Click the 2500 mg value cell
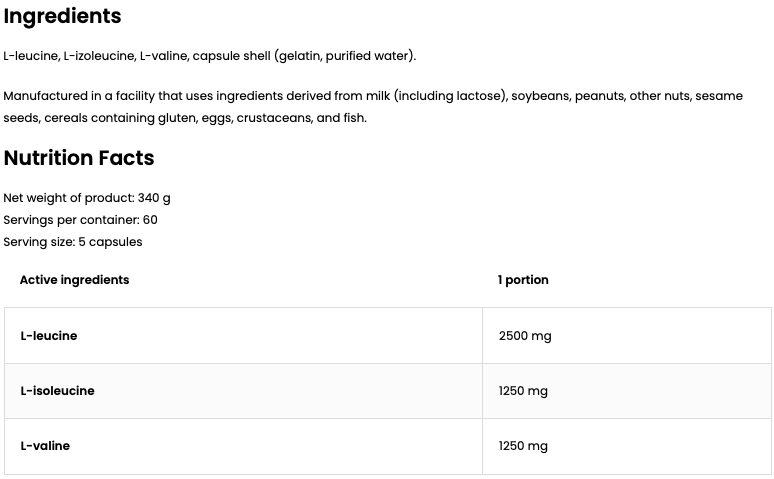This screenshot has height=479, width=774. 525,336
